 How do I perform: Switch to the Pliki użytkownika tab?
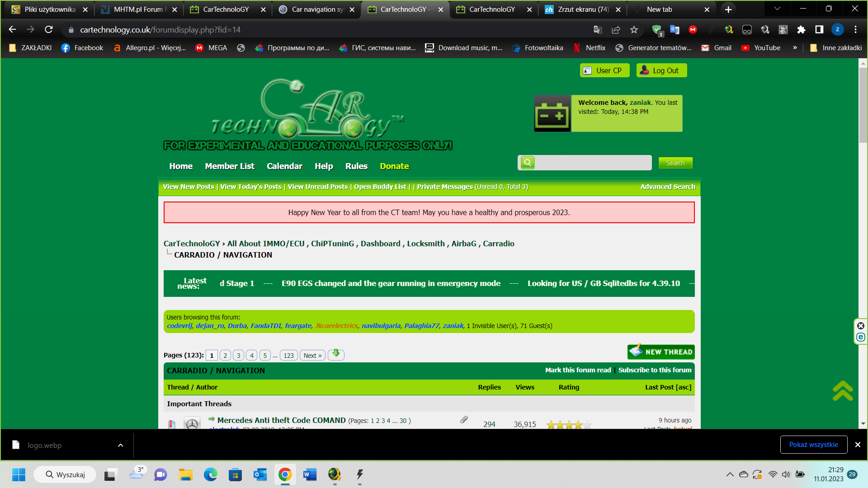tap(50, 9)
